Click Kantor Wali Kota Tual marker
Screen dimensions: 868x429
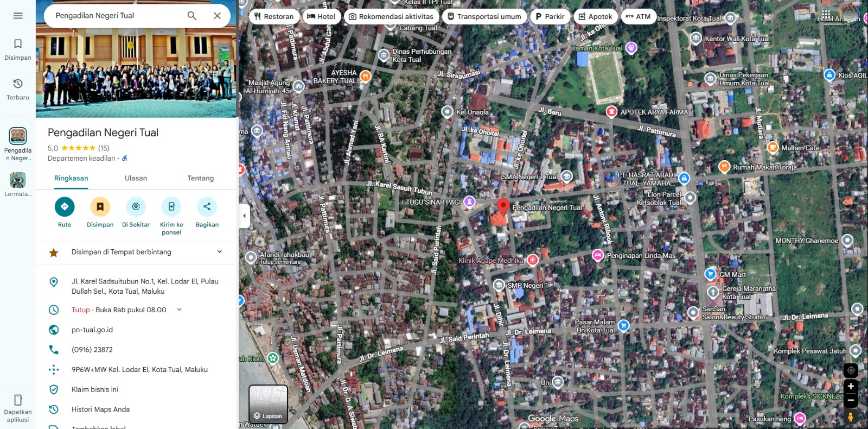point(695,39)
